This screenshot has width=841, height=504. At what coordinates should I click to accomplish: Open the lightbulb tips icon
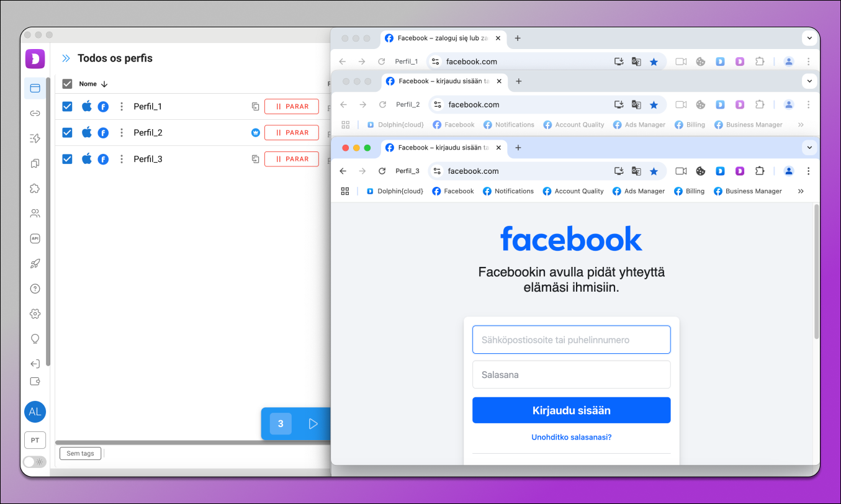click(x=35, y=339)
